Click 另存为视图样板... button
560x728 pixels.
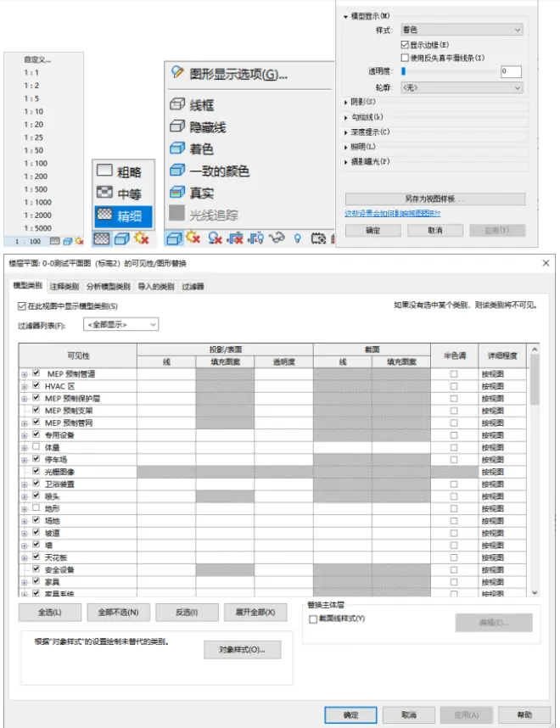[435, 199]
